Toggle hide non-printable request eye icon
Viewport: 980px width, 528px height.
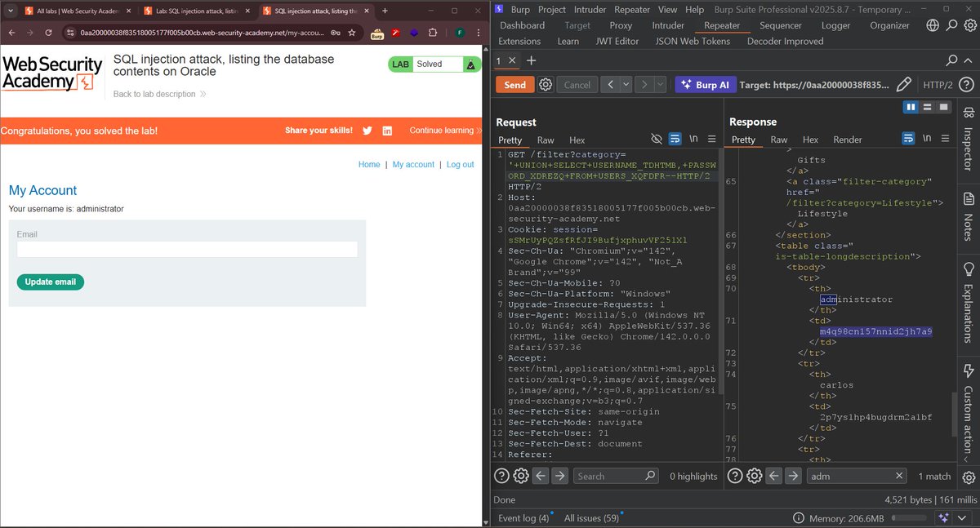pyautogui.click(x=656, y=140)
